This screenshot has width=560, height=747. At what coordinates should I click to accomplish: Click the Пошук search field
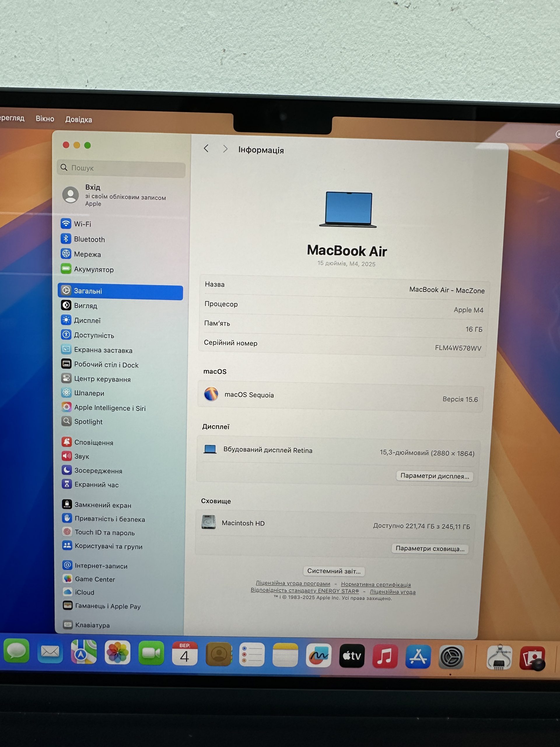[121, 168]
